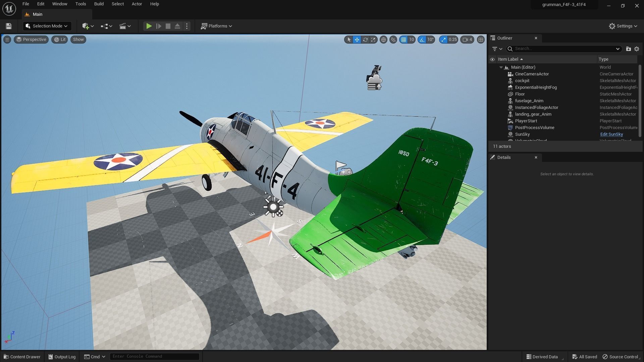Click the skip frame play button
The width and height of the screenshot is (644, 362).
coord(159,26)
